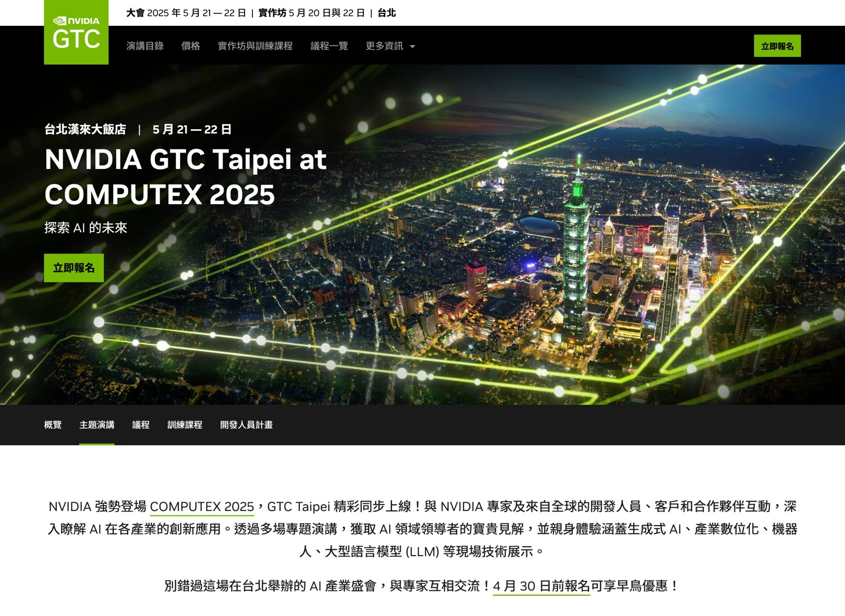Open the 演講目錄 menu item

click(x=145, y=46)
